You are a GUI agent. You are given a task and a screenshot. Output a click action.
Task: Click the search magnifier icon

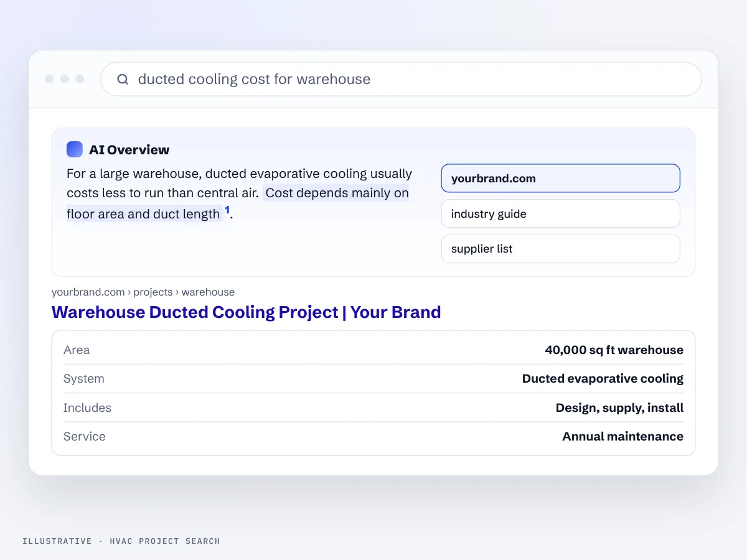(123, 79)
